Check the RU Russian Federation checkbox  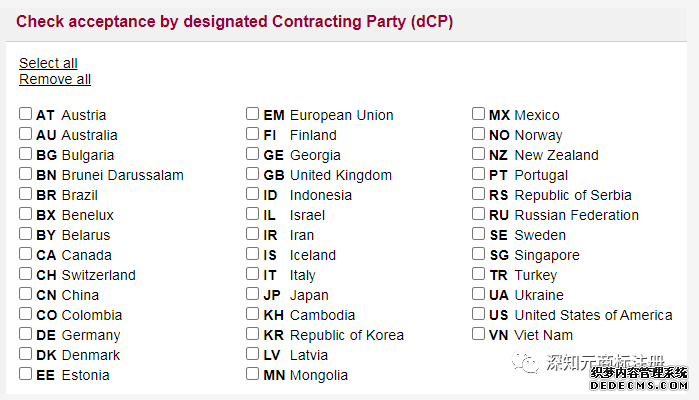[x=478, y=214]
